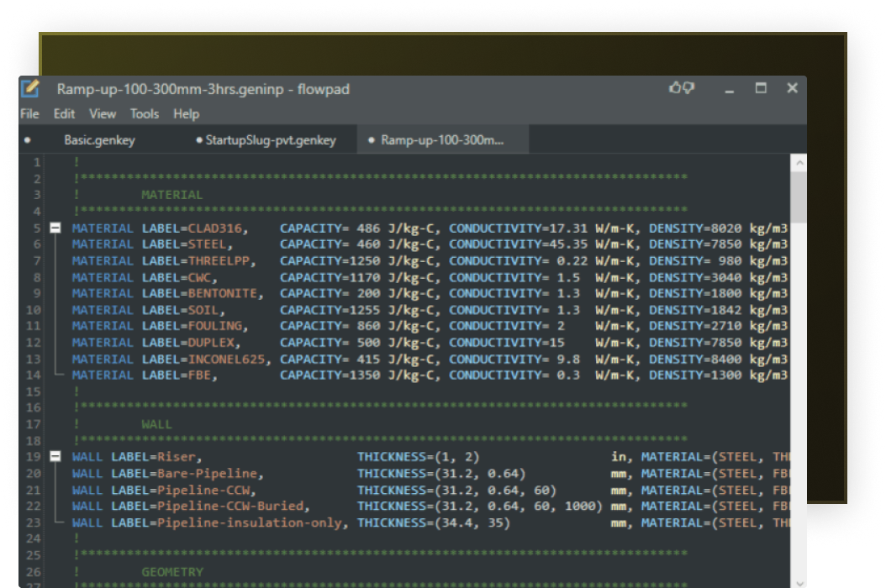Open the View menu
Viewport: 886px width, 588px height.
click(103, 113)
